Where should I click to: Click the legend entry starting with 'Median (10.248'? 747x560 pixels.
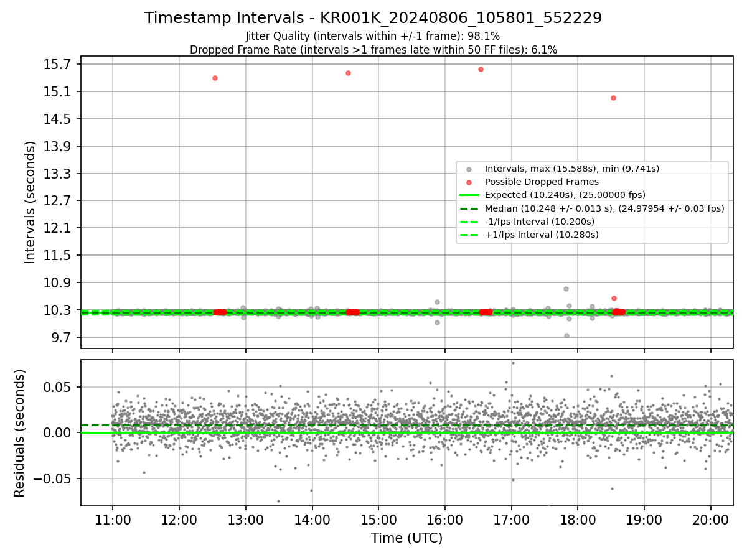[604, 208]
